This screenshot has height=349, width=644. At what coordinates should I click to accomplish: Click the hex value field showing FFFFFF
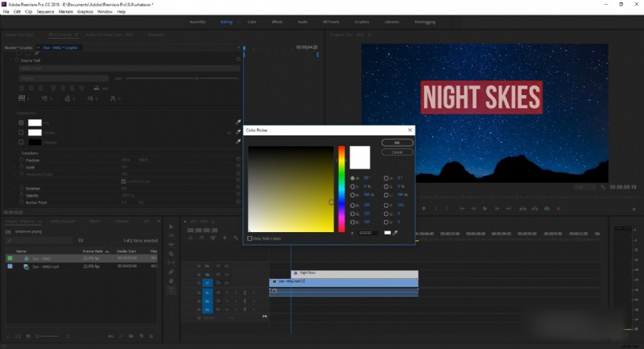[368, 233]
